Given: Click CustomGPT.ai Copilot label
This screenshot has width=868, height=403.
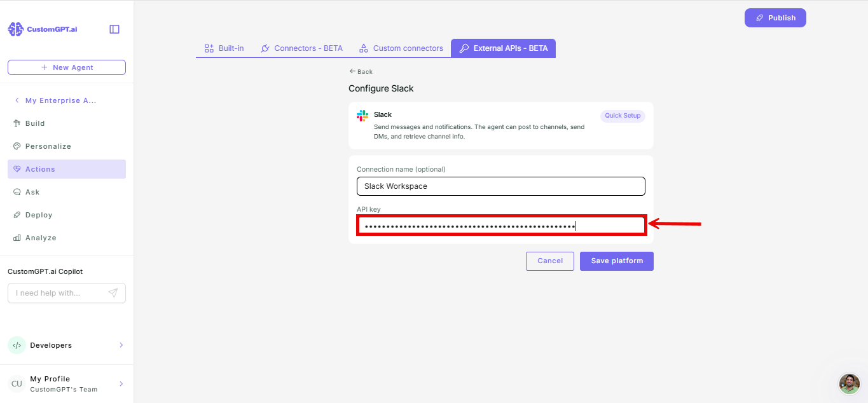Looking at the screenshot, I should tap(45, 271).
